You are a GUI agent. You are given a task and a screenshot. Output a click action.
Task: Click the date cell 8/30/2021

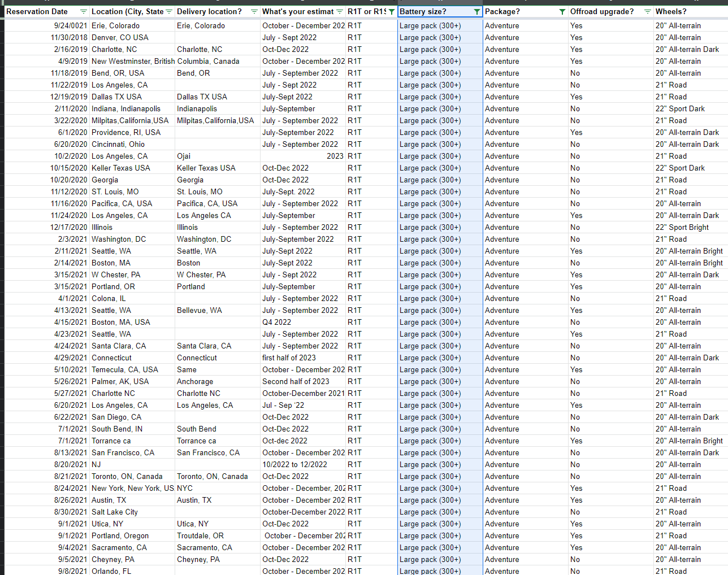(47, 512)
